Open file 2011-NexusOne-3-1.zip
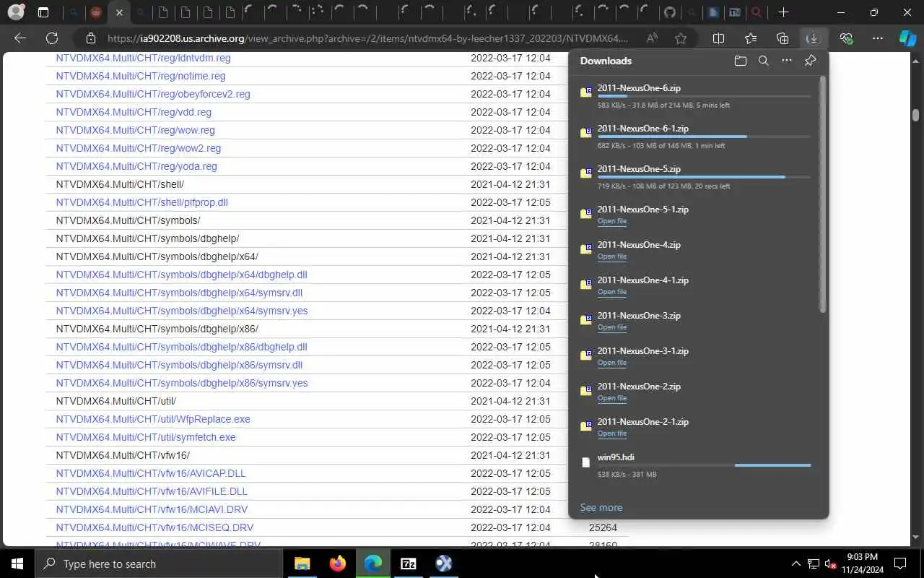The width and height of the screenshot is (924, 578). (611, 363)
